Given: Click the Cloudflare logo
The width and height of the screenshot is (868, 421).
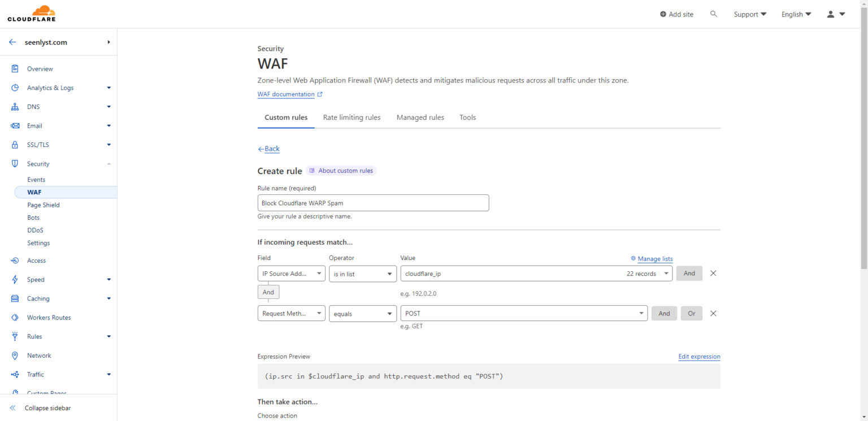Looking at the screenshot, I should [31, 13].
